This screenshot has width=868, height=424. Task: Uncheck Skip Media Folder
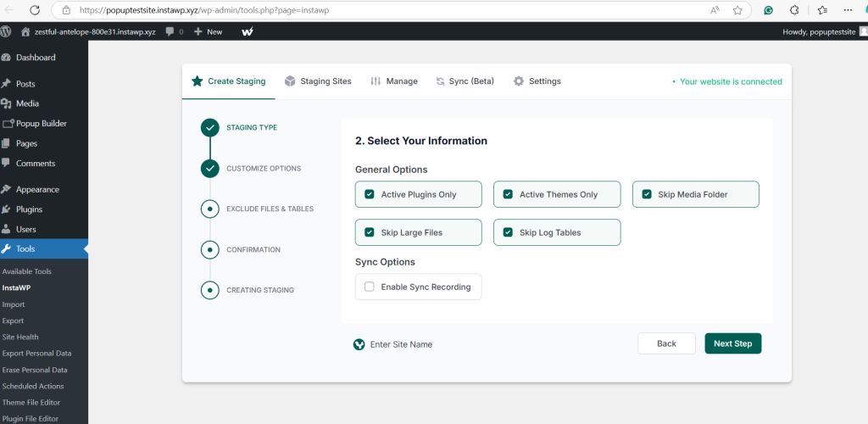[647, 194]
